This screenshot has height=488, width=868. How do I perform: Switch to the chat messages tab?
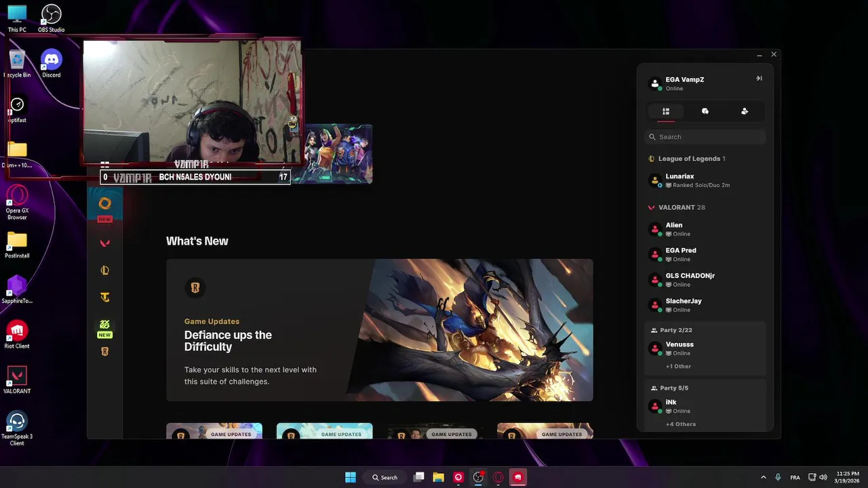click(x=705, y=111)
